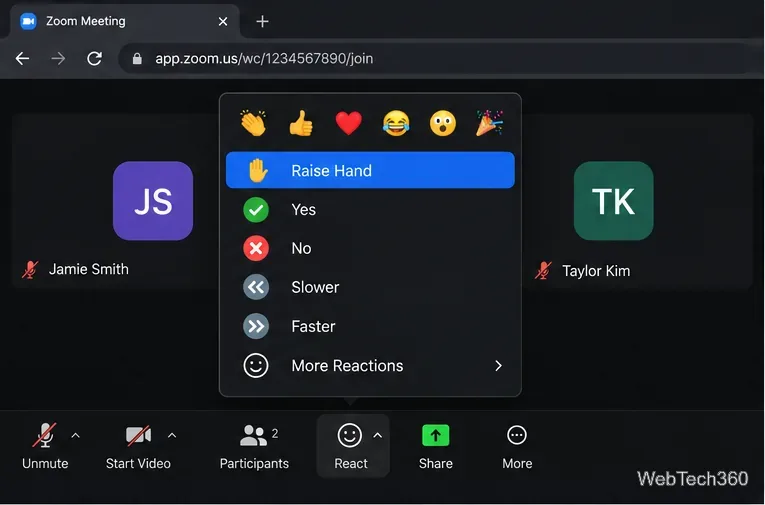Click the Faster forward arrows icon

coord(256,326)
